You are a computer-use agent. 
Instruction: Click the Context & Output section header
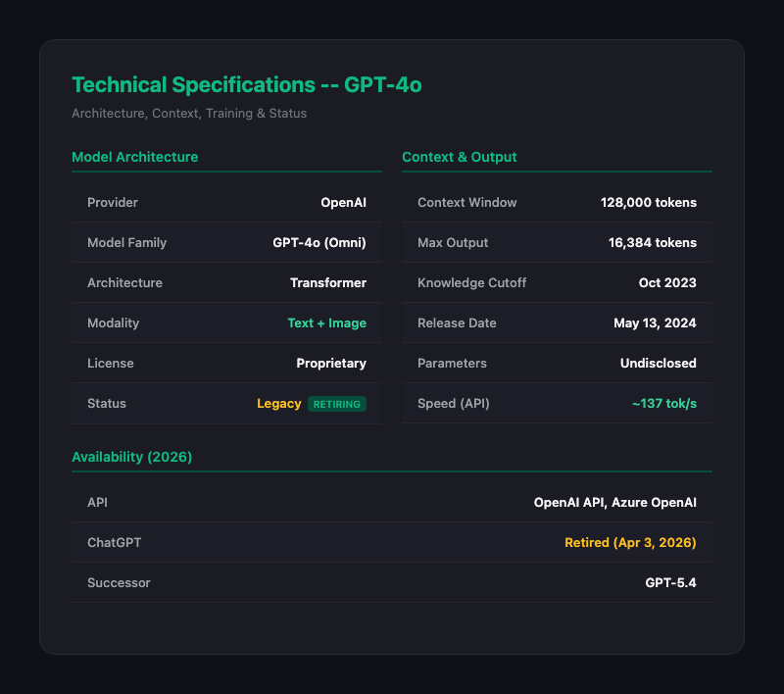[x=460, y=157]
